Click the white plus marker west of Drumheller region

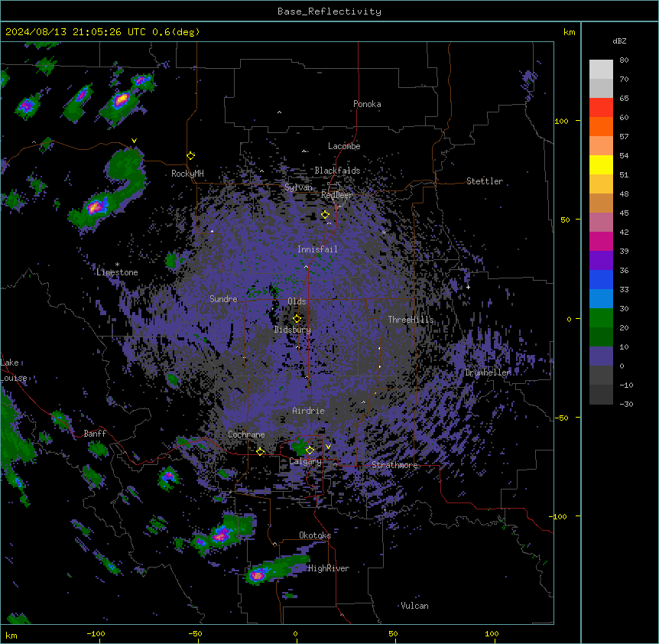click(468, 287)
